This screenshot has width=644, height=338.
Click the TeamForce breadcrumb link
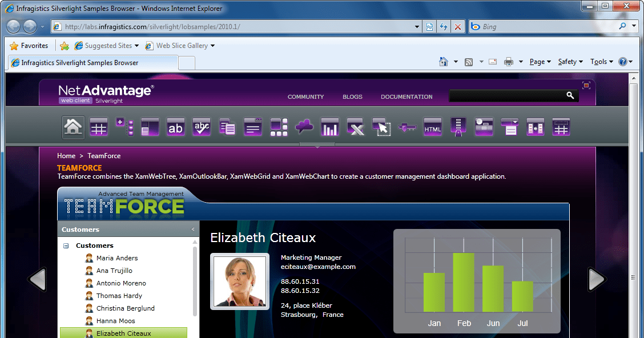click(x=104, y=155)
